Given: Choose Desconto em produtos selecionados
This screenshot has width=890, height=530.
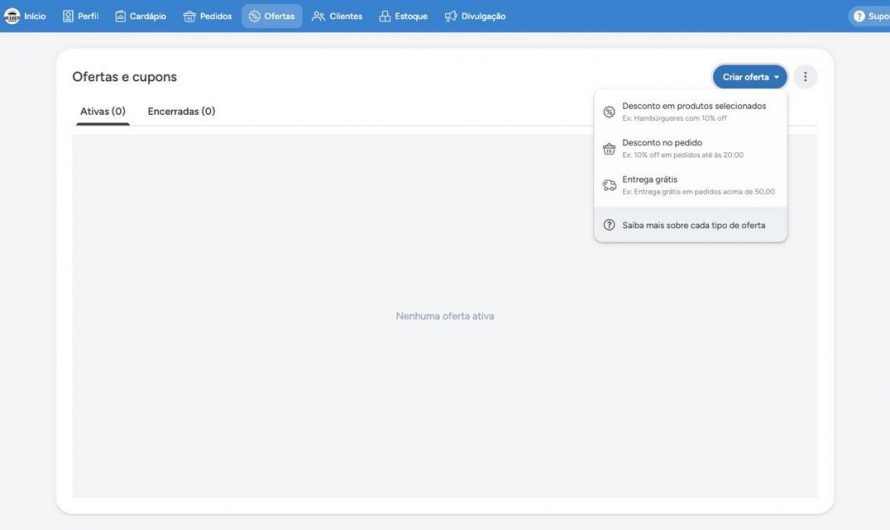Looking at the screenshot, I should (690, 112).
